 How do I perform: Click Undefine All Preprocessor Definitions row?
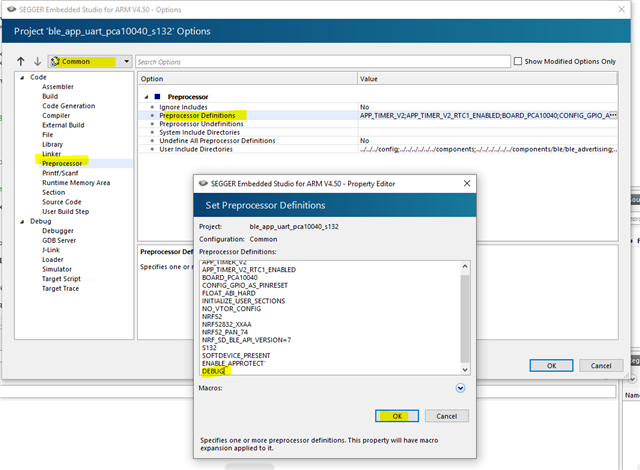(x=378, y=141)
